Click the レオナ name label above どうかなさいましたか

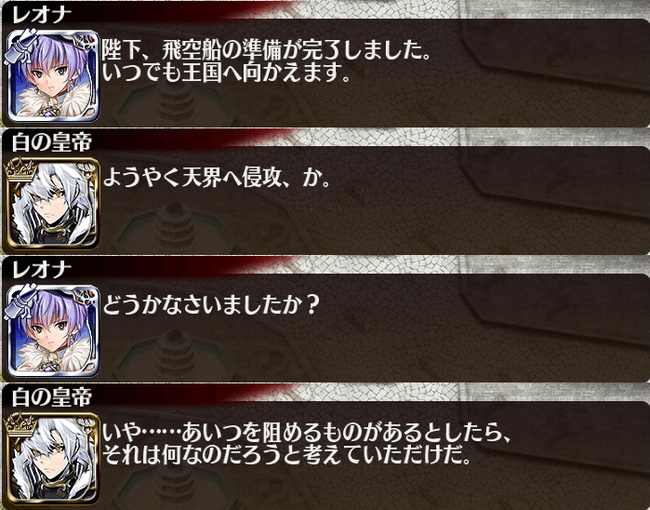(41, 271)
